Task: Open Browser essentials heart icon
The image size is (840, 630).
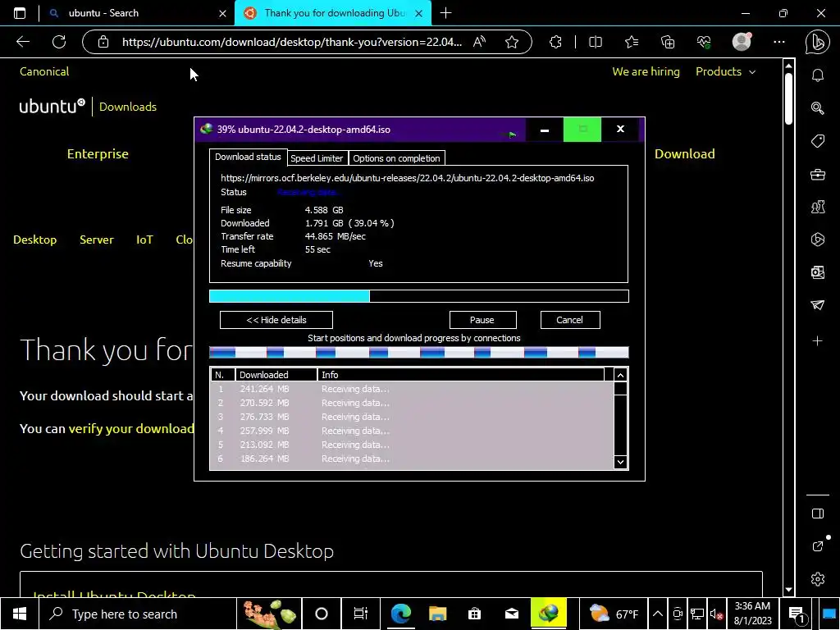Action: pos(704,42)
